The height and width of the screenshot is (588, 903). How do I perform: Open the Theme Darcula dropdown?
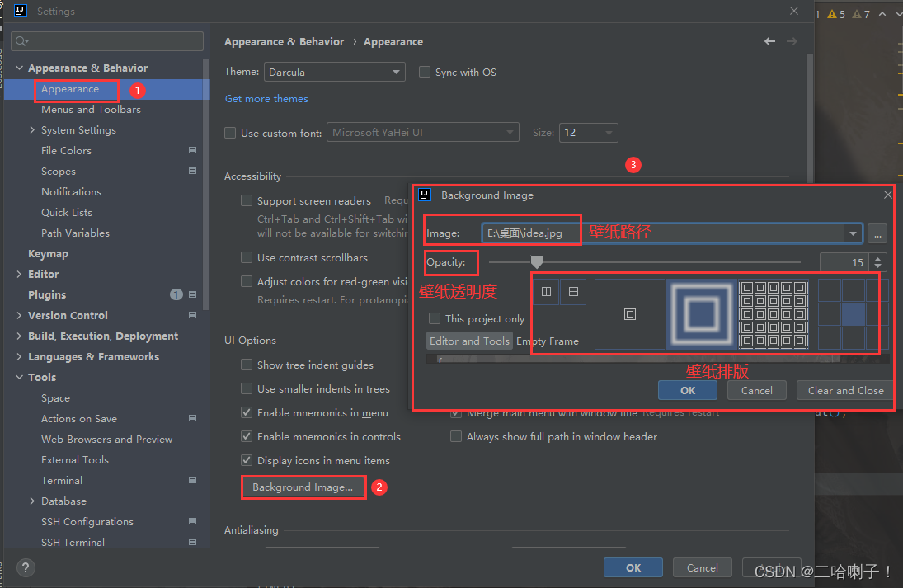tap(335, 72)
